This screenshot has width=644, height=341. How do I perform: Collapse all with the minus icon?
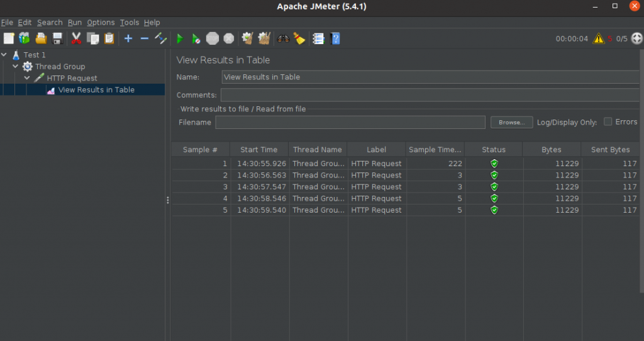coord(144,38)
